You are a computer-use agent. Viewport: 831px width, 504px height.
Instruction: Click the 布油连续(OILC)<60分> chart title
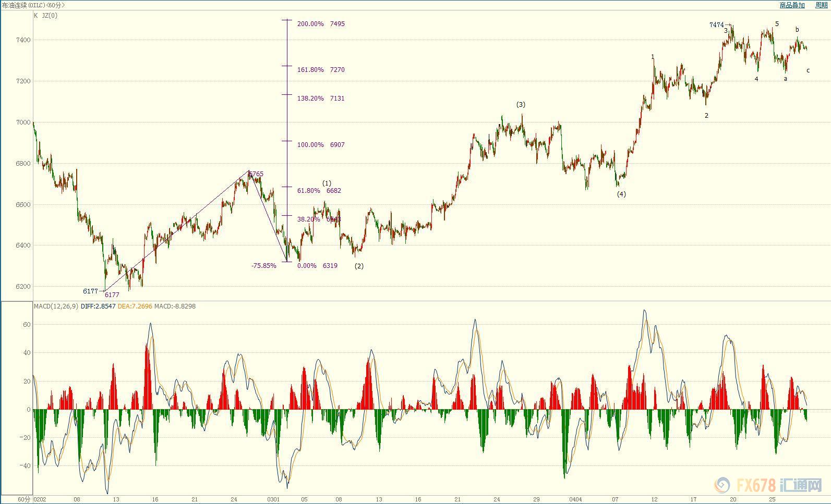click(x=33, y=5)
